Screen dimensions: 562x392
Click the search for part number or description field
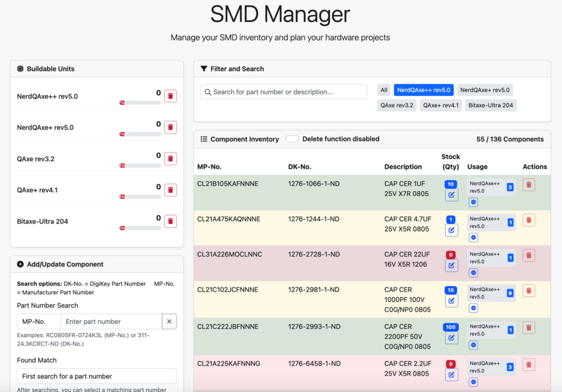click(283, 91)
